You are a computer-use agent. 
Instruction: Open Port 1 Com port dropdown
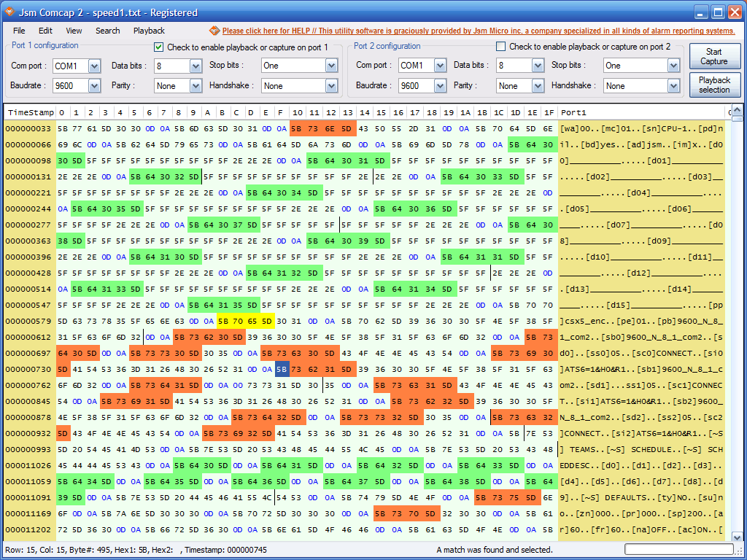(94, 66)
